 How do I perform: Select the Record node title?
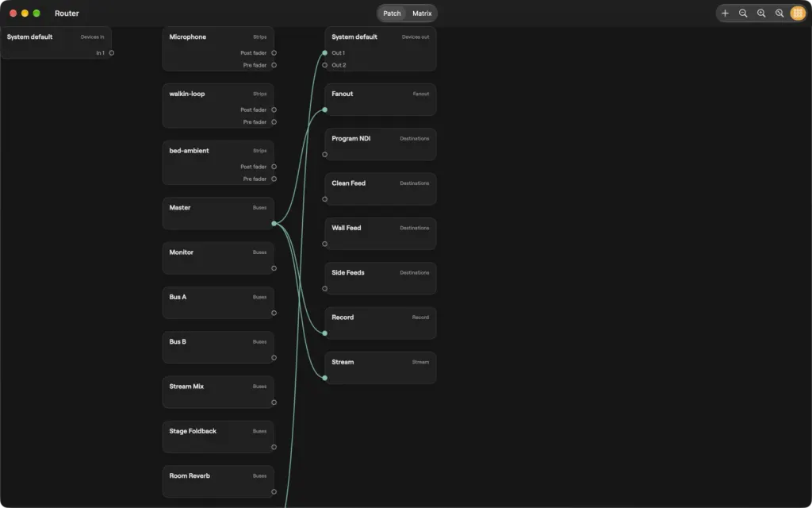(343, 317)
